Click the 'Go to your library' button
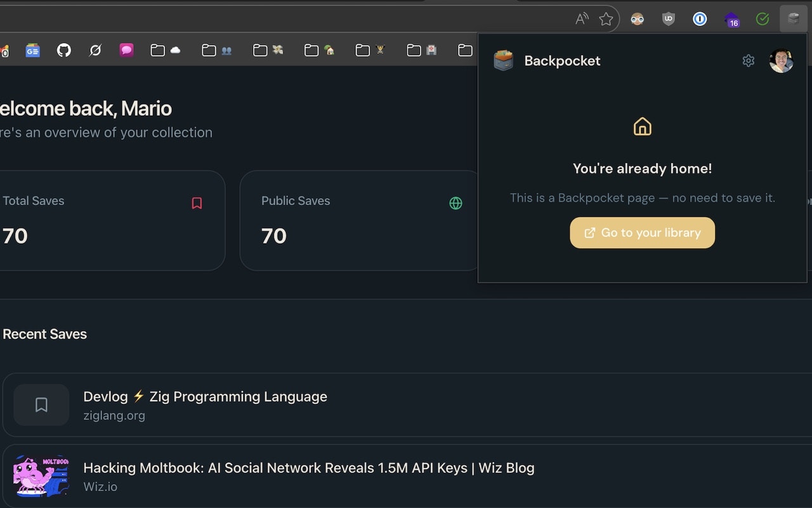Screen dimensions: 812x508 tap(642, 232)
